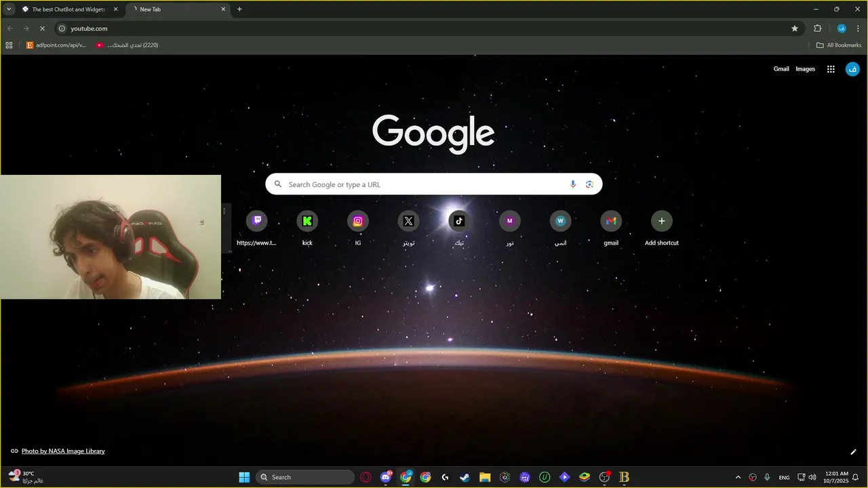Image resolution: width=868 pixels, height=488 pixels.
Task: Expand the tab search dropdown arrow
Action: [9, 9]
